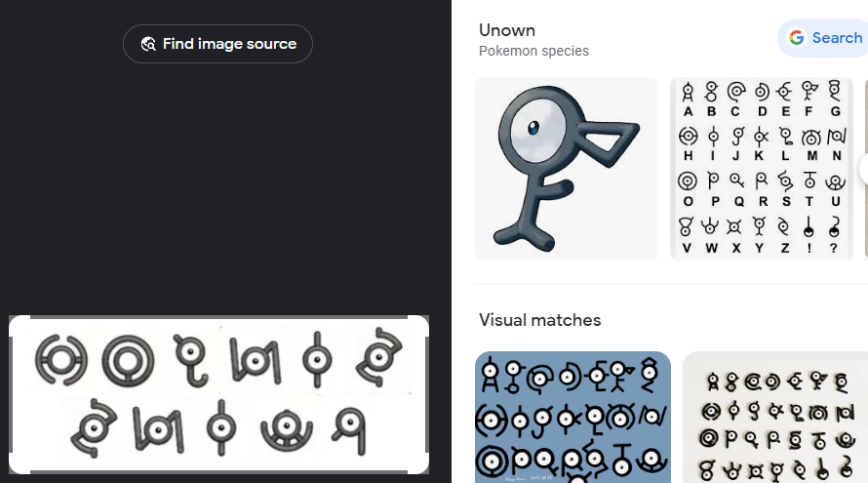Open the Unown illustration thumbnail
This screenshot has height=483, width=868.
pos(566,169)
